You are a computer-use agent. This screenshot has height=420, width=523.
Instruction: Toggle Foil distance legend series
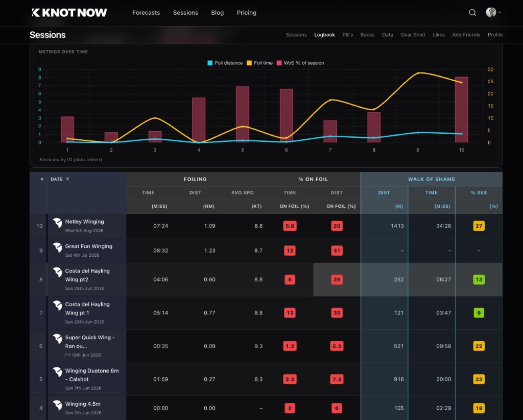[x=225, y=63]
